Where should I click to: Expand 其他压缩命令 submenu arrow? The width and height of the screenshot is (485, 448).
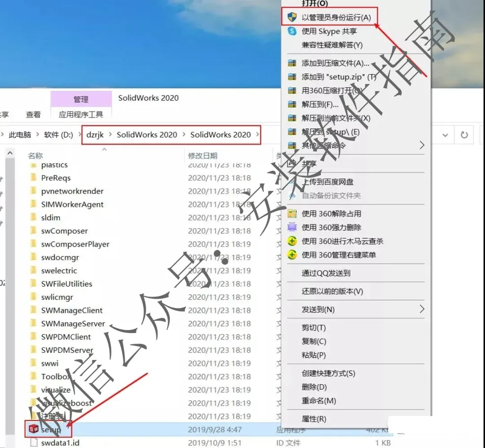pyautogui.click(x=422, y=145)
